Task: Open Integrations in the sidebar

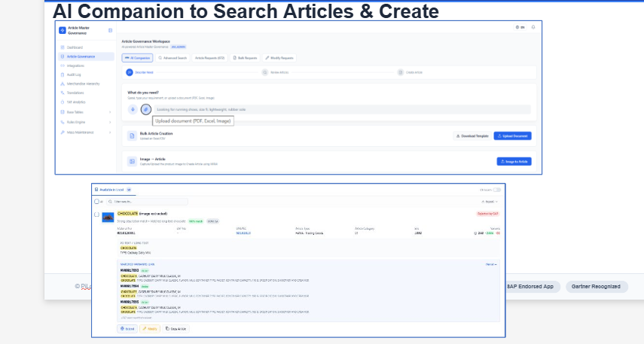Action: point(72,65)
